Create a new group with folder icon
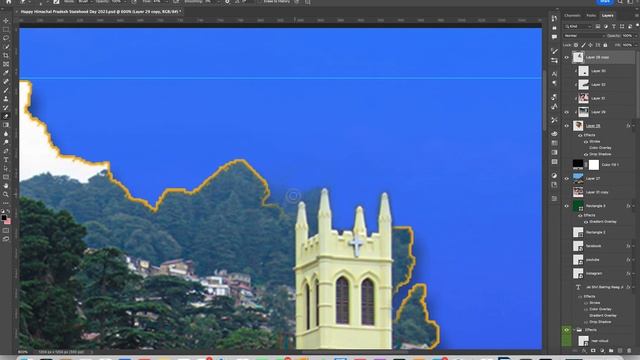Screen dimensions: 640x360 [x=611, y=351]
